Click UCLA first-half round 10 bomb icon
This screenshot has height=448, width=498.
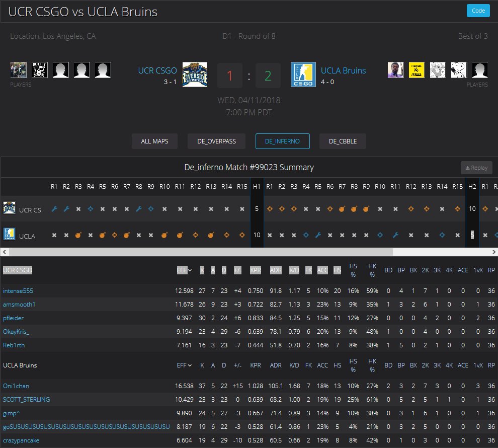point(164,235)
